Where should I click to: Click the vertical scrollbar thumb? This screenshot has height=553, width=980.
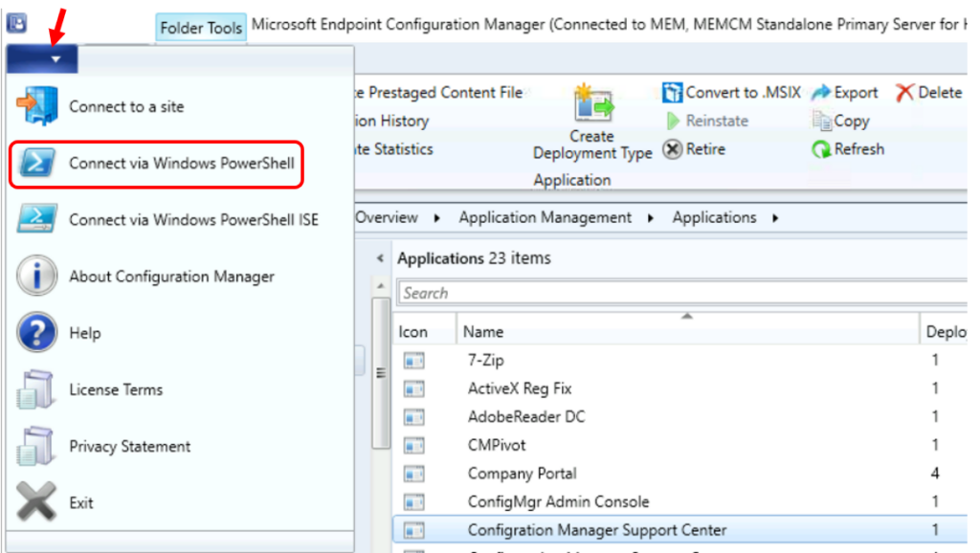[381, 372]
